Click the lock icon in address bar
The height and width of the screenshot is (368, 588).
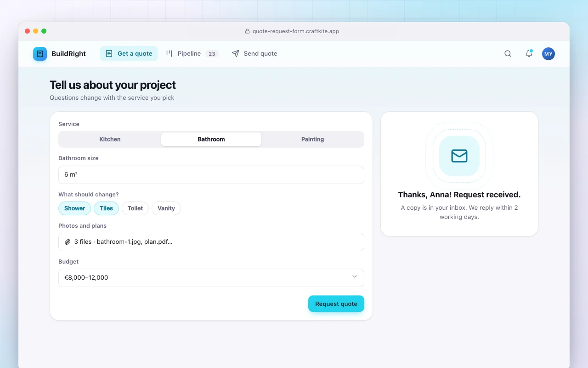247,31
